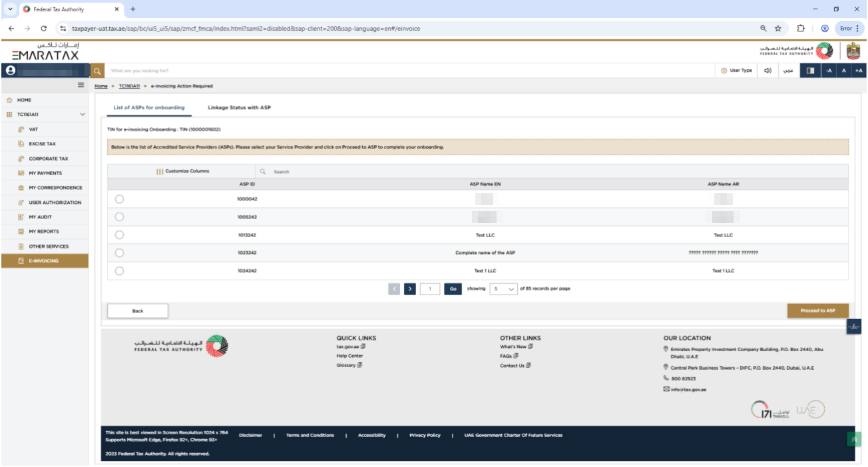The width and height of the screenshot is (868, 467).
Task: Open the Chrome extensions puzzle icon
Action: pos(801,29)
